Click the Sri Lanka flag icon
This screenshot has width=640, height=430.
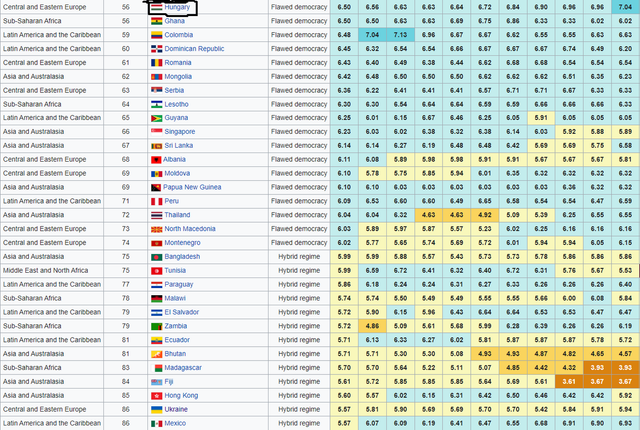(x=157, y=146)
